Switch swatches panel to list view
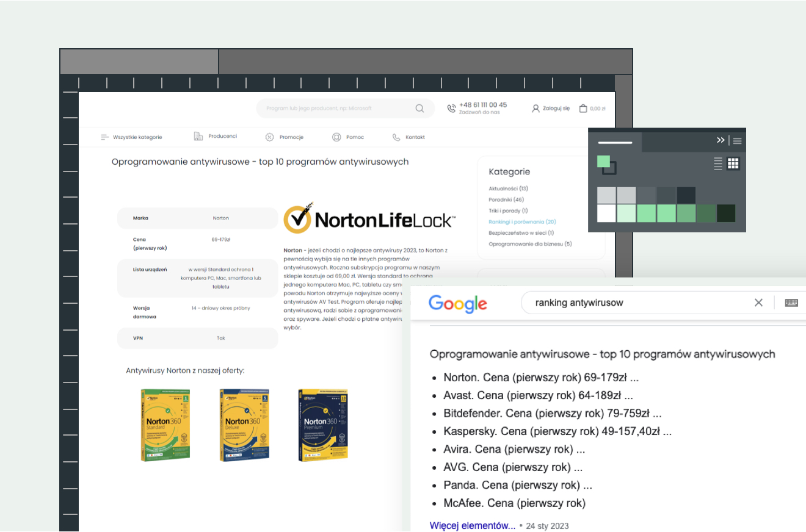The width and height of the screenshot is (806, 532). (718, 163)
